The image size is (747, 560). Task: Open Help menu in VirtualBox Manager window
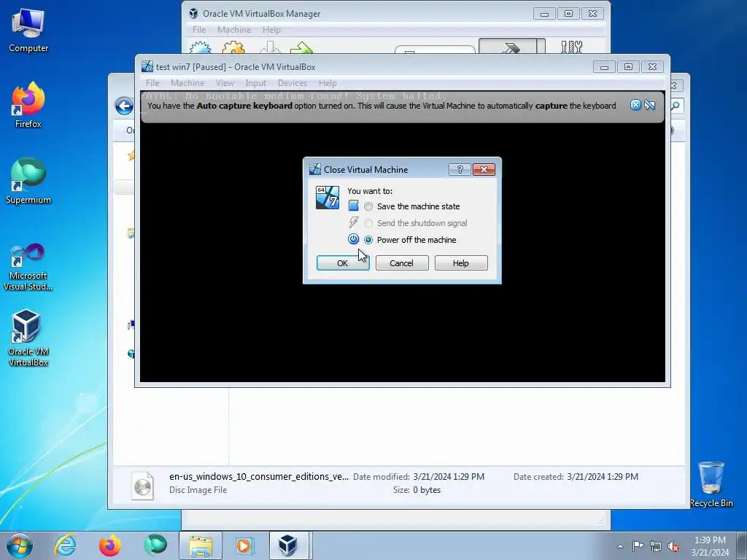(271, 29)
